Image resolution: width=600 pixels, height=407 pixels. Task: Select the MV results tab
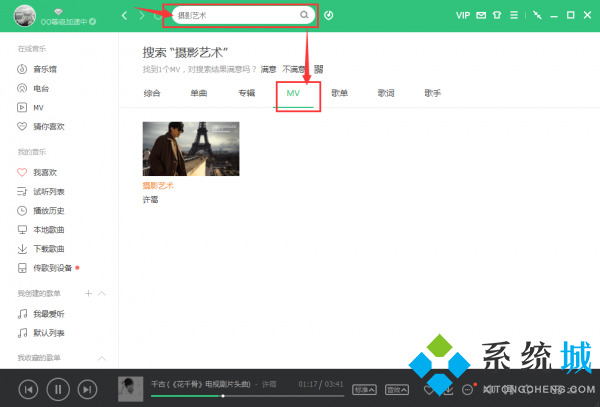click(x=293, y=93)
